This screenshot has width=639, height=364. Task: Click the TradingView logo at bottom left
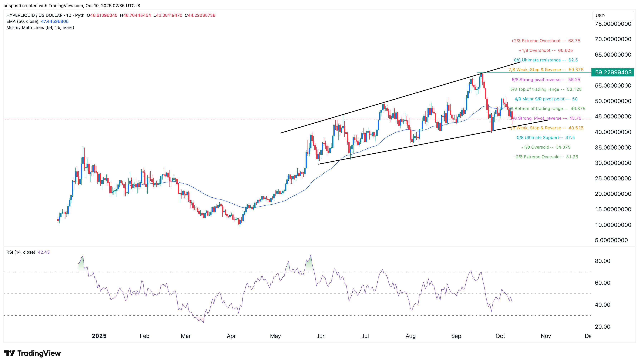click(x=33, y=353)
